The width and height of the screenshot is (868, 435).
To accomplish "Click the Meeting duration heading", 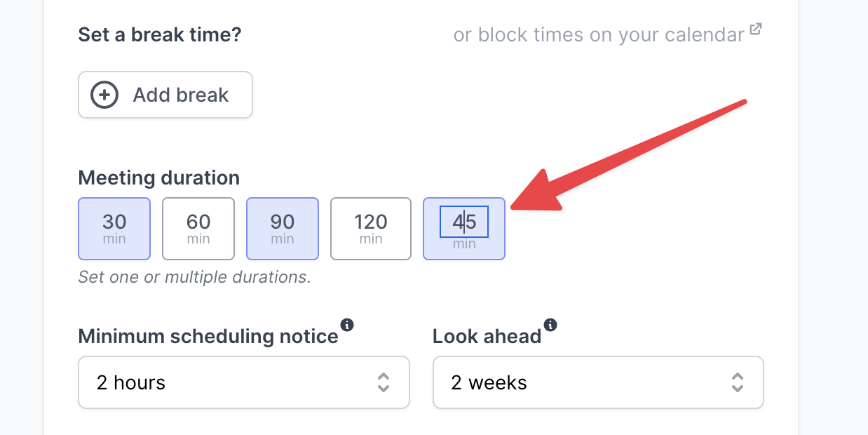I will pyautogui.click(x=159, y=178).
